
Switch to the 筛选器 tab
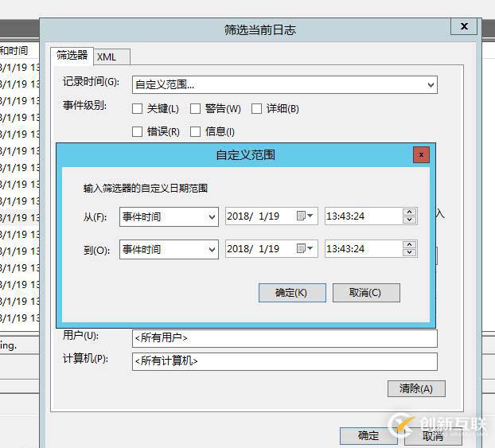point(72,56)
